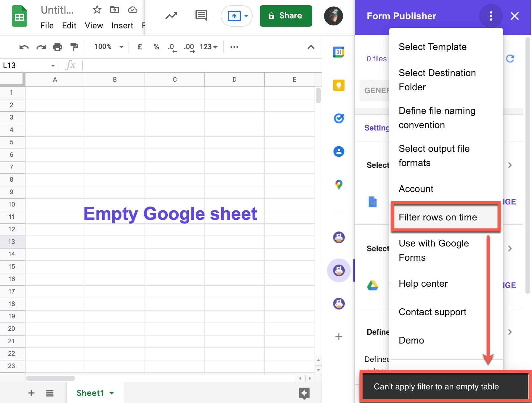Select column A header

pos(55,80)
